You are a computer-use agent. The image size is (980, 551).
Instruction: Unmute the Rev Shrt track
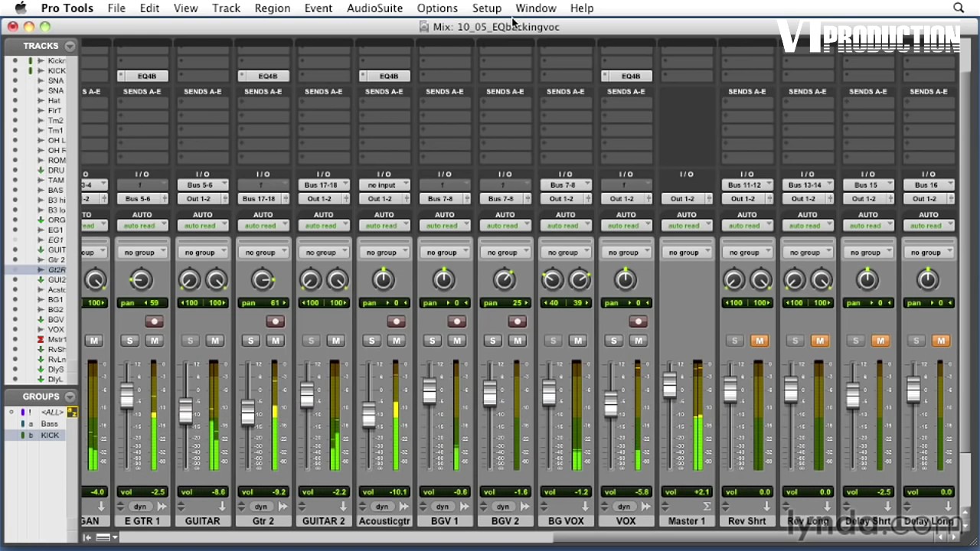click(x=759, y=341)
